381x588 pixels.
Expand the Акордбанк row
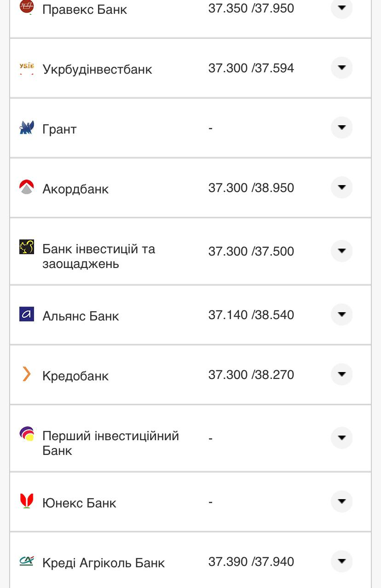click(x=341, y=187)
